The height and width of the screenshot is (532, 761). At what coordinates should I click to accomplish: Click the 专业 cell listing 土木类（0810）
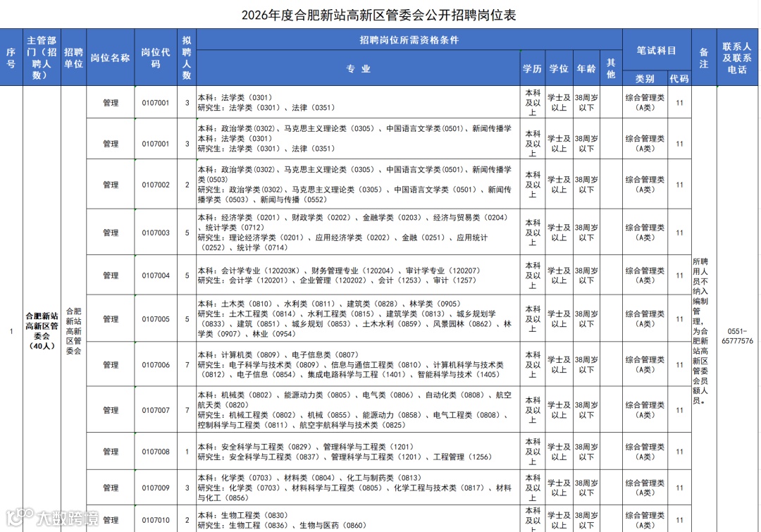(358, 319)
